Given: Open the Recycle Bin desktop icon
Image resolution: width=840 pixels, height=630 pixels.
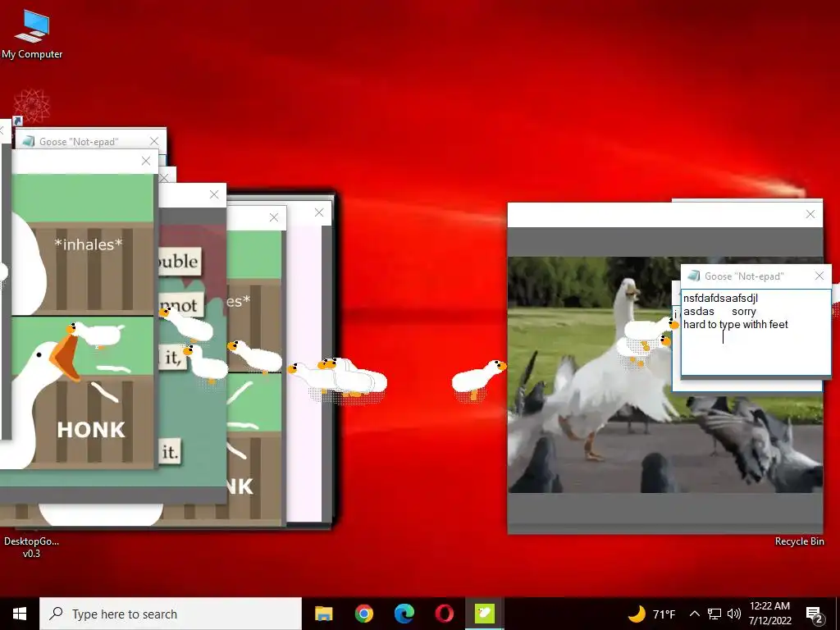Looking at the screenshot, I should click(x=799, y=541).
